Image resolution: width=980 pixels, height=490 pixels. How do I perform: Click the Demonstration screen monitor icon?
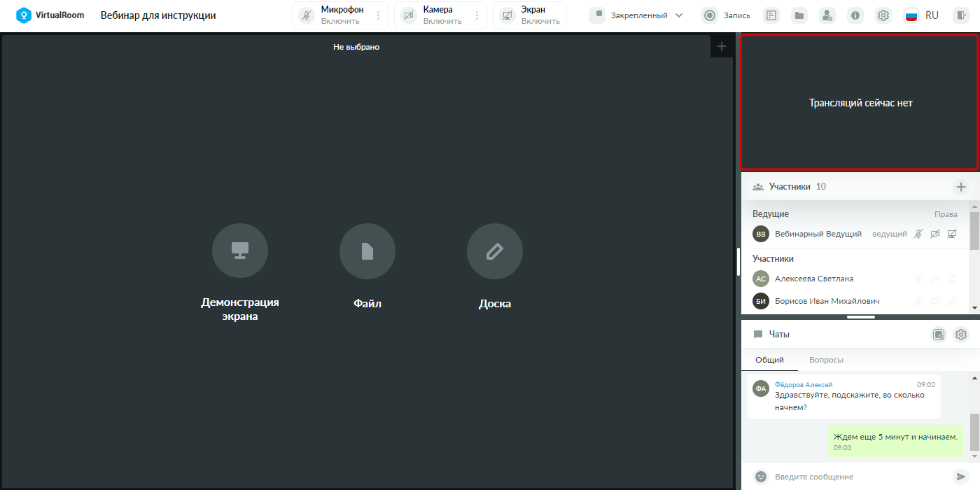point(240,251)
